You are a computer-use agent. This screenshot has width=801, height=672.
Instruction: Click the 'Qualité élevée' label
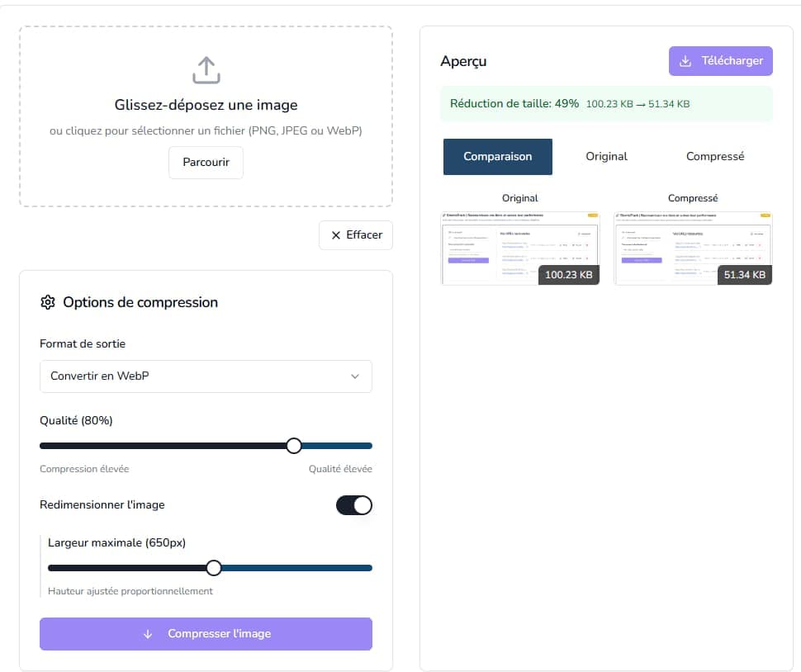pos(340,469)
